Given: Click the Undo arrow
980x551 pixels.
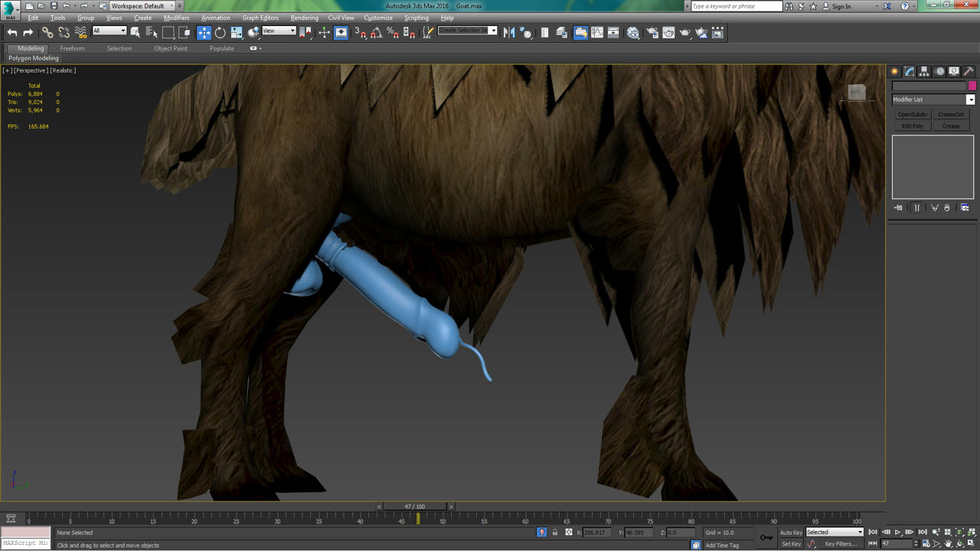Looking at the screenshot, I should (12, 32).
